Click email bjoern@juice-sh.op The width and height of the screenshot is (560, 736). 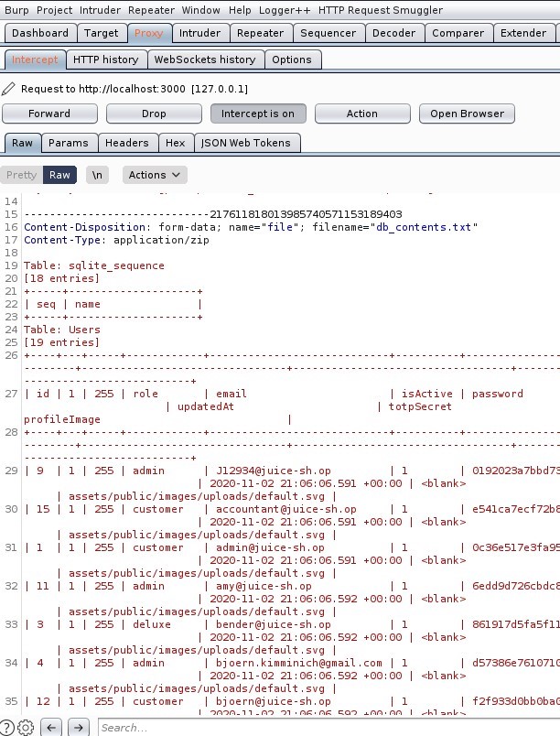(x=274, y=701)
